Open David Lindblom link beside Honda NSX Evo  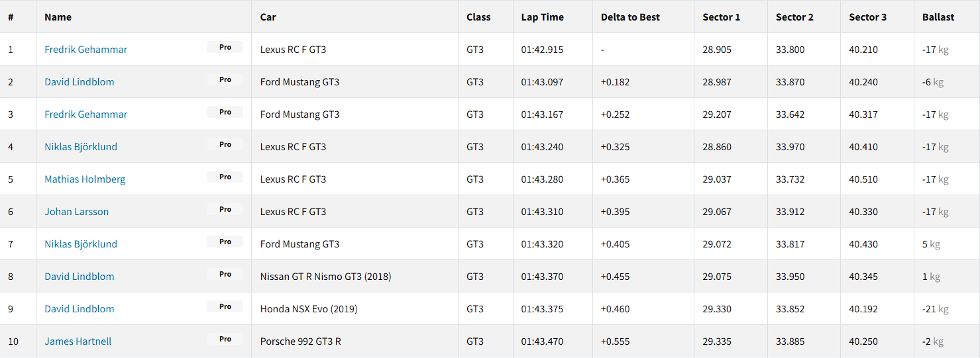pos(79,309)
